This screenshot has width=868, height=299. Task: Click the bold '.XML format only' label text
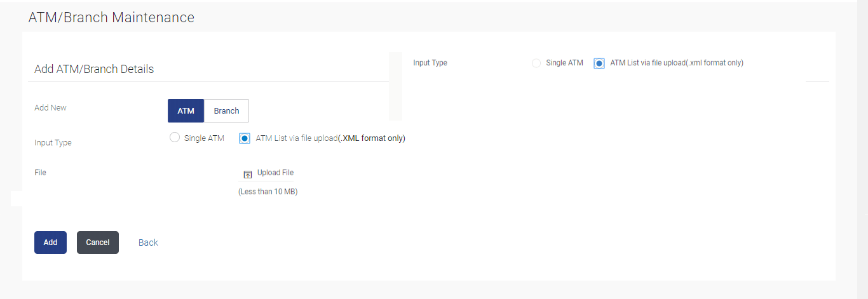372,138
